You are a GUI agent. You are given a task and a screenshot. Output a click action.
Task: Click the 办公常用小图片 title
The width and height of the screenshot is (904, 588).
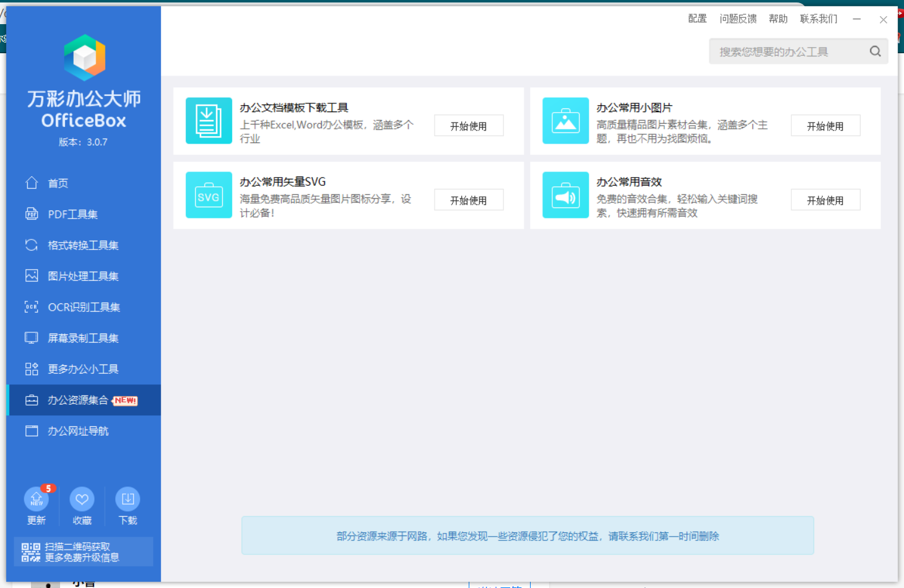[634, 108]
